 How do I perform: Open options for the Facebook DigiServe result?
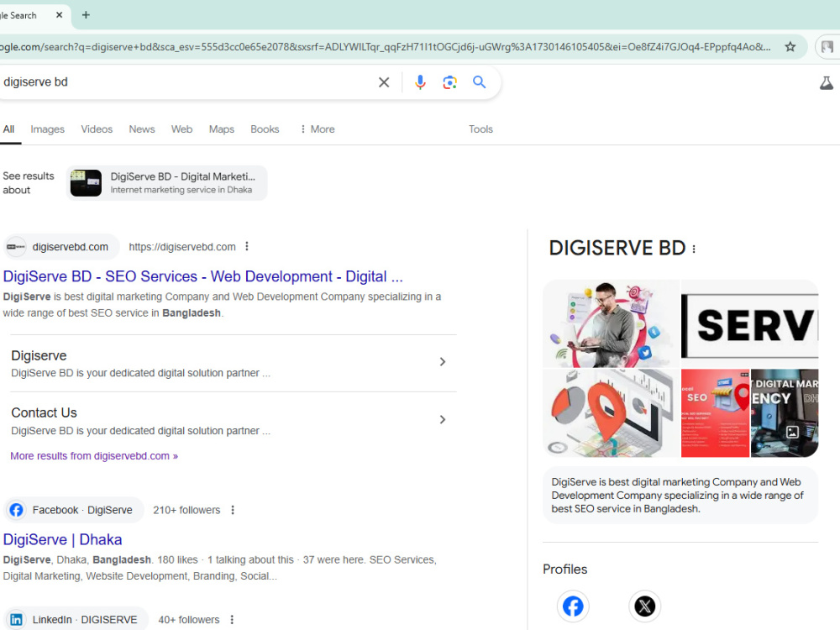233,510
